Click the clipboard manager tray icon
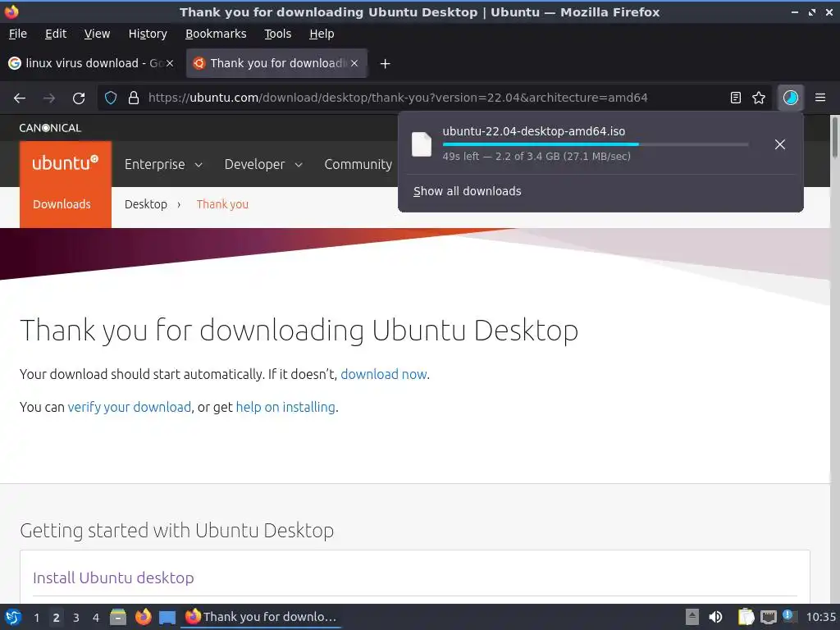 pyautogui.click(x=746, y=617)
